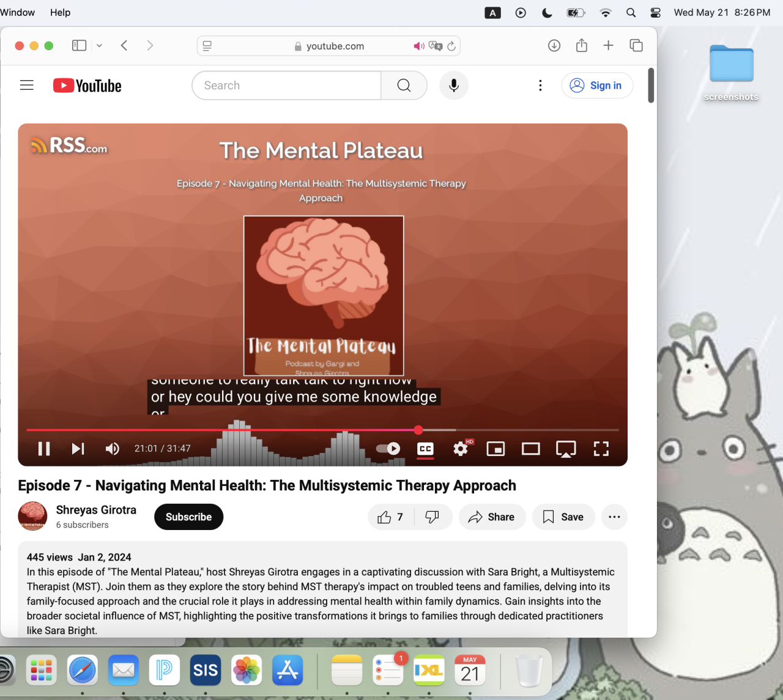783x700 pixels.
Task: Go back to the previous page in Safari
Action: [124, 45]
